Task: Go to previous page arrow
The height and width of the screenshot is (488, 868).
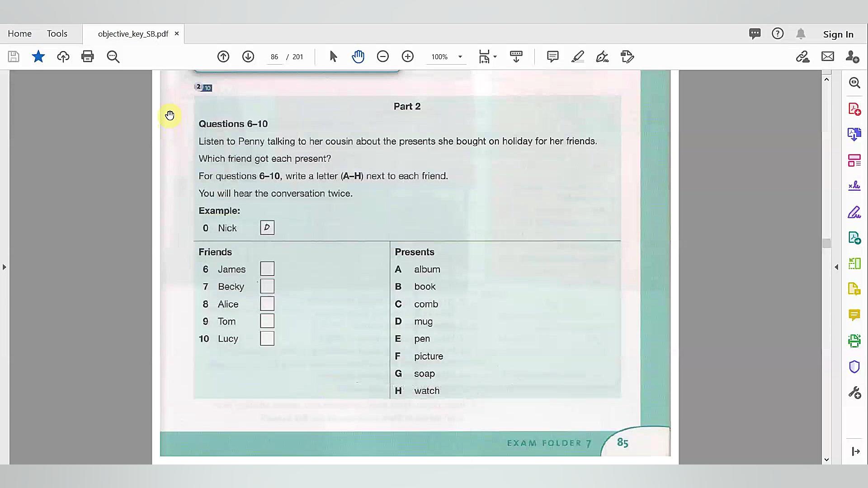Action: coord(223,56)
